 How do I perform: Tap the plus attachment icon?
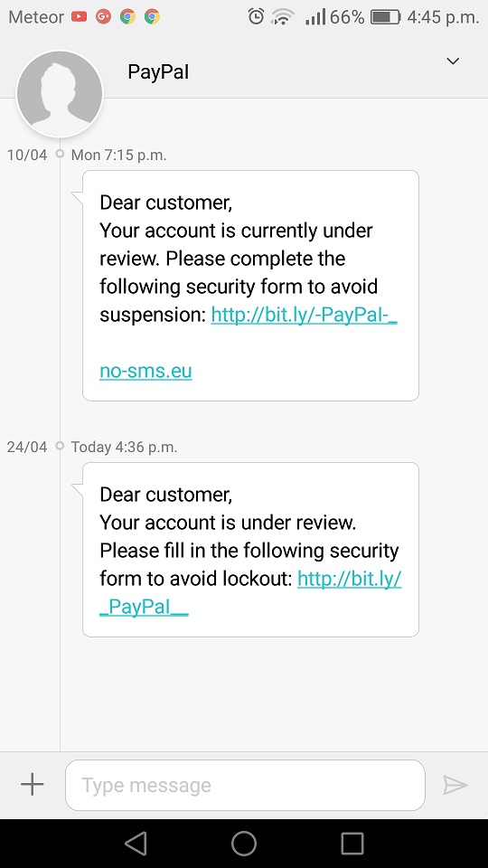pos(33,785)
